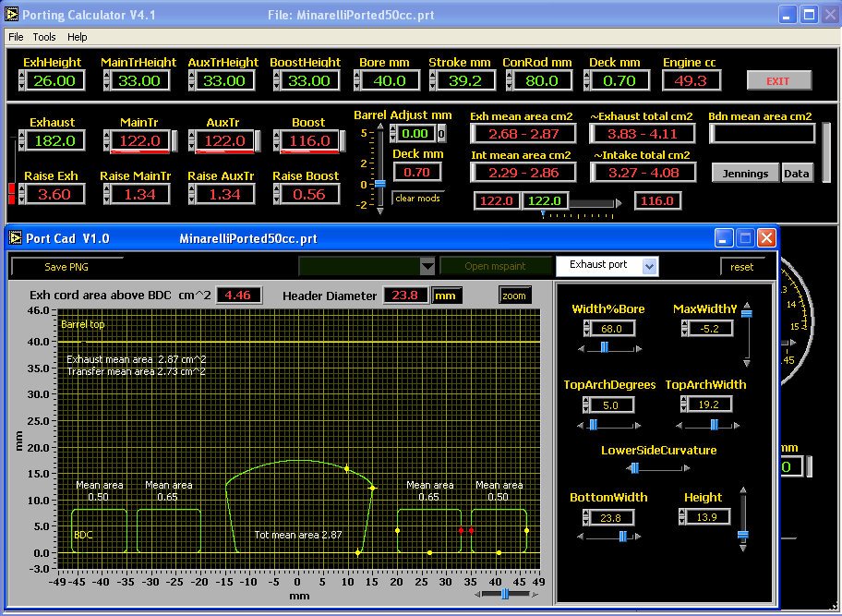
Task: Click the Height stepper arrows
Action: tap(682, 516)
